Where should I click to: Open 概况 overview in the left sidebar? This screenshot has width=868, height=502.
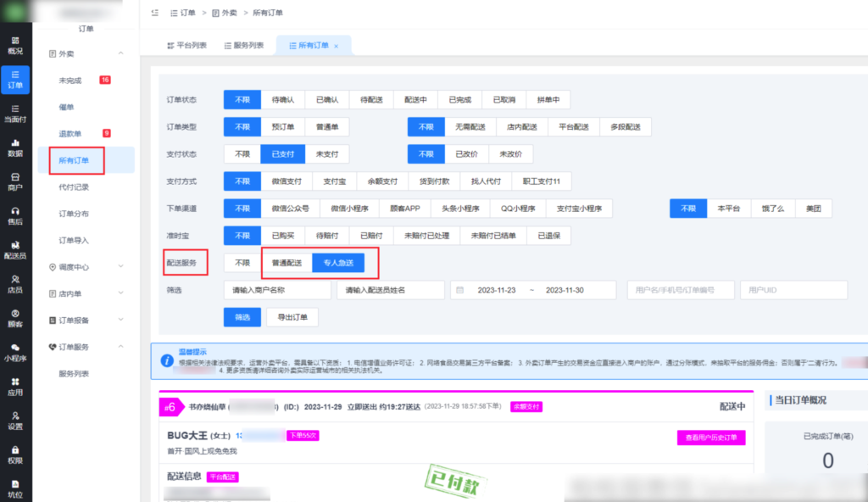point(15,45)
